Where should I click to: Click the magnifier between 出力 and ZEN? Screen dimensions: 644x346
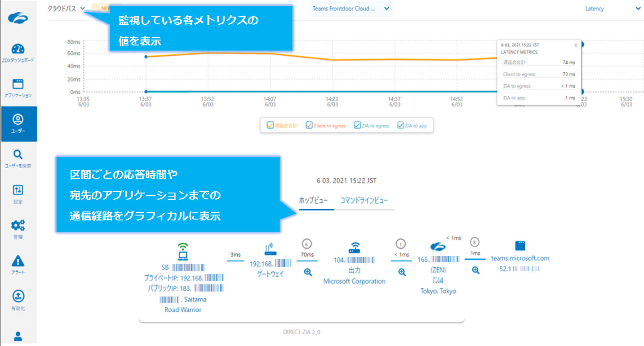pos(402,272)
